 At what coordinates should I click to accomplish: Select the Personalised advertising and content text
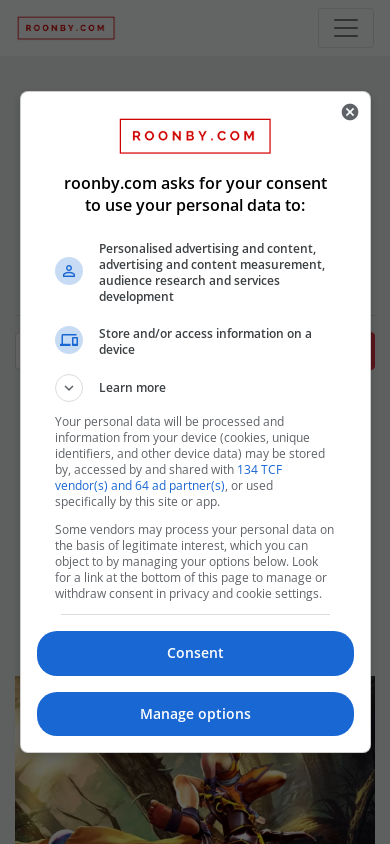click(212, 273)
